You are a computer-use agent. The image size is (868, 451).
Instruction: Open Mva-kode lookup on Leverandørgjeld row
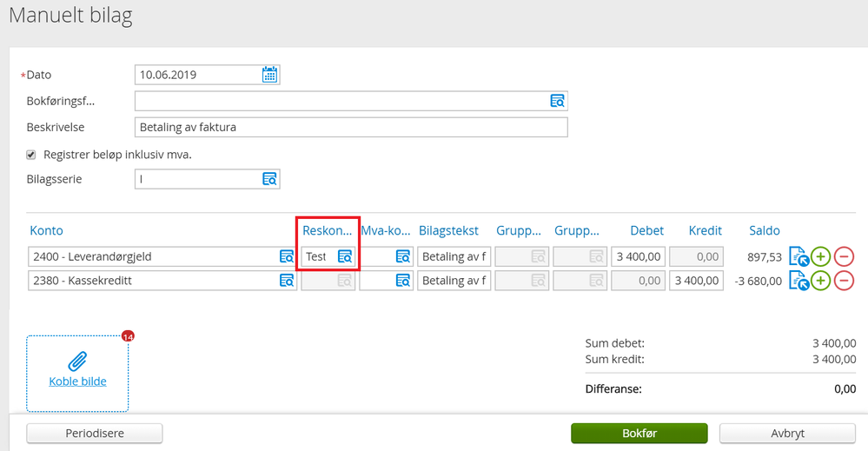403,256
